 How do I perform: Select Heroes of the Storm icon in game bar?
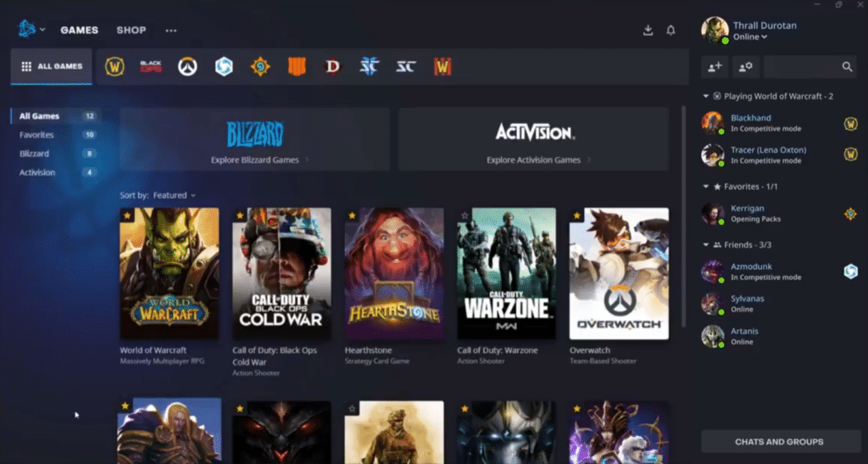coord(224,67)
